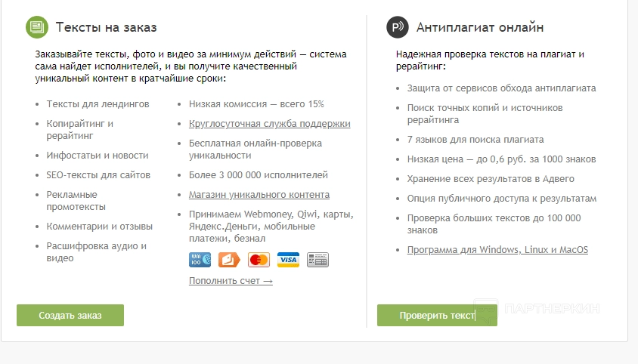638x364 pixels.
Task: Click the WebMoney payment icon
Action: tap(200, 260)
